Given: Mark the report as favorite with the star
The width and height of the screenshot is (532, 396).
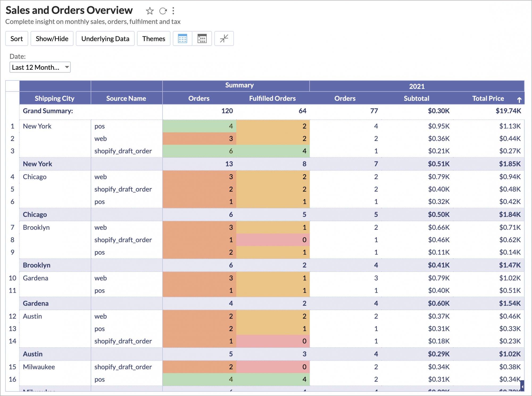Looking at the screenshot, I should [150, 11].
